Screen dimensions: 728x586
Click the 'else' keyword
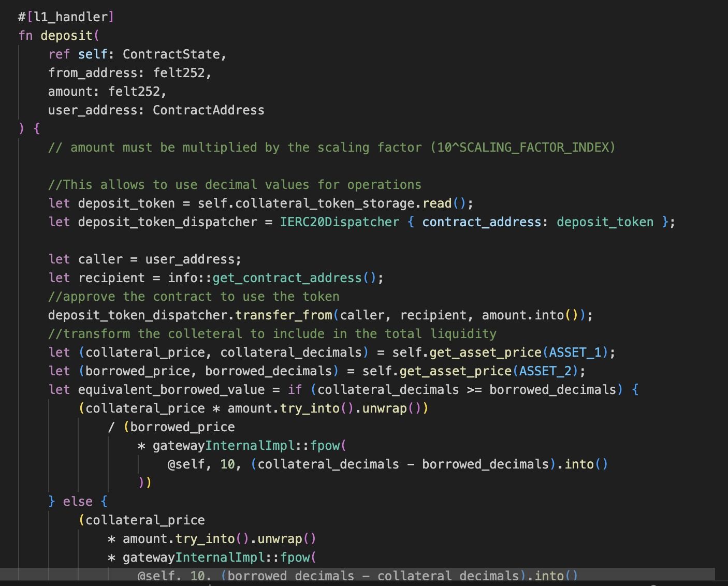(x=78, y=502)
